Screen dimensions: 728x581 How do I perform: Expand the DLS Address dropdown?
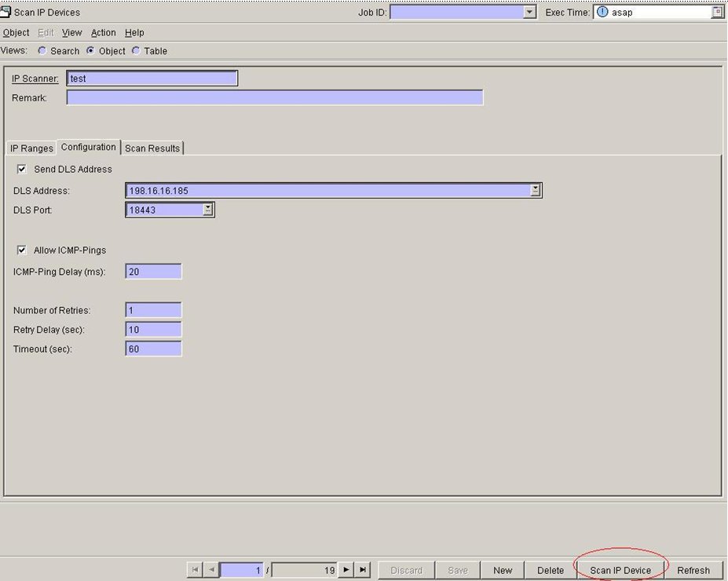point(536,190)
